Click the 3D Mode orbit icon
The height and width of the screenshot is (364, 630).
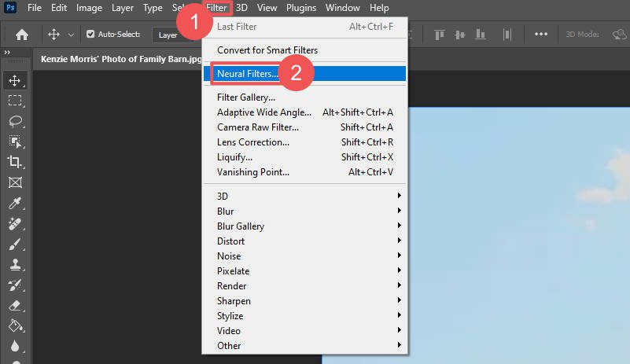[619, 35]
